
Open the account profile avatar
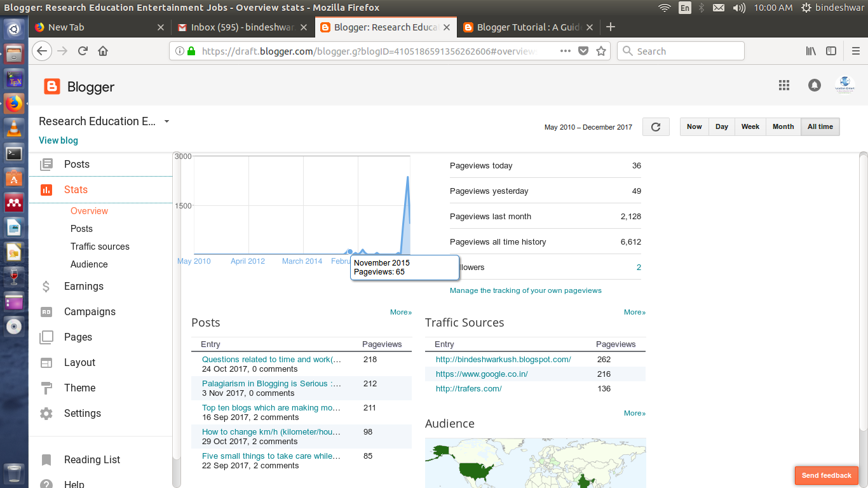point(845,85)
